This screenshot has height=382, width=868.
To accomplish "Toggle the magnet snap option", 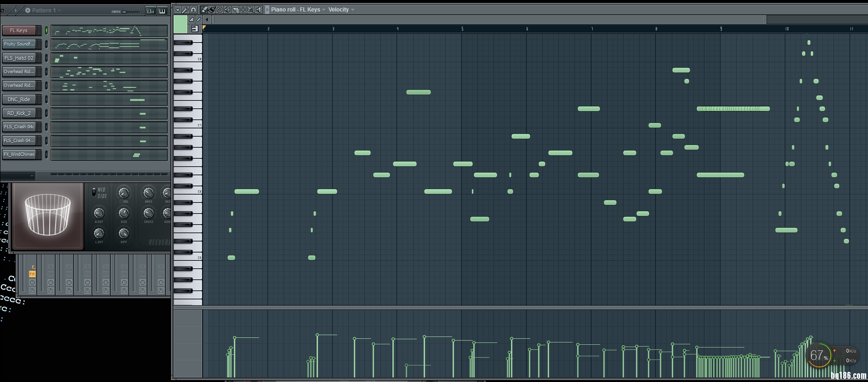I will [x=193, y=10].
